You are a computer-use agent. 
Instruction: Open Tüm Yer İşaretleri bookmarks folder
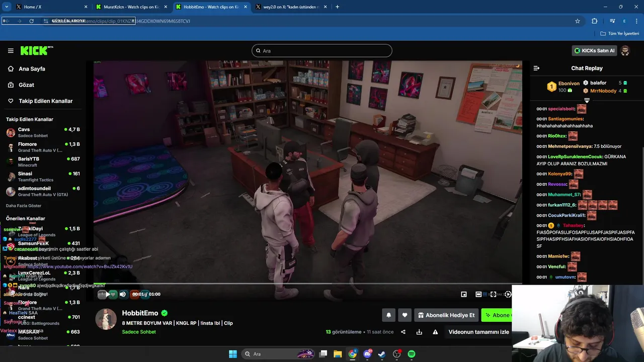[x=620, y=34]
